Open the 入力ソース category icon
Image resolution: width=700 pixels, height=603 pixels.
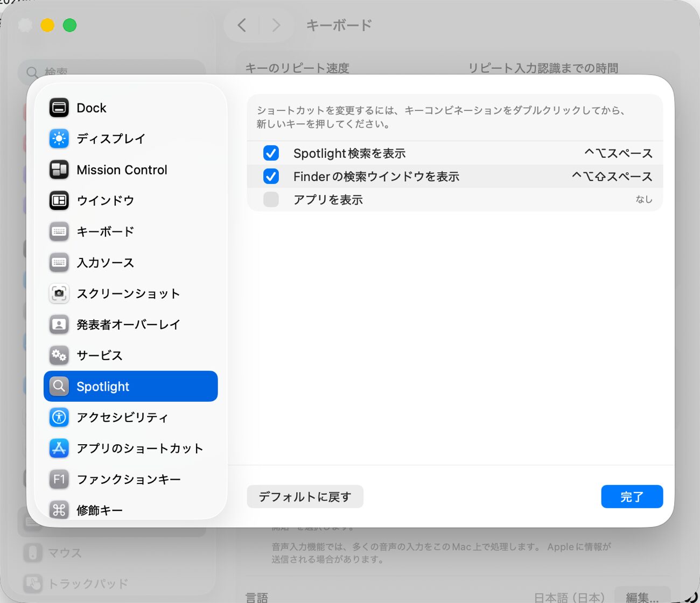click(x=59, y=263)
